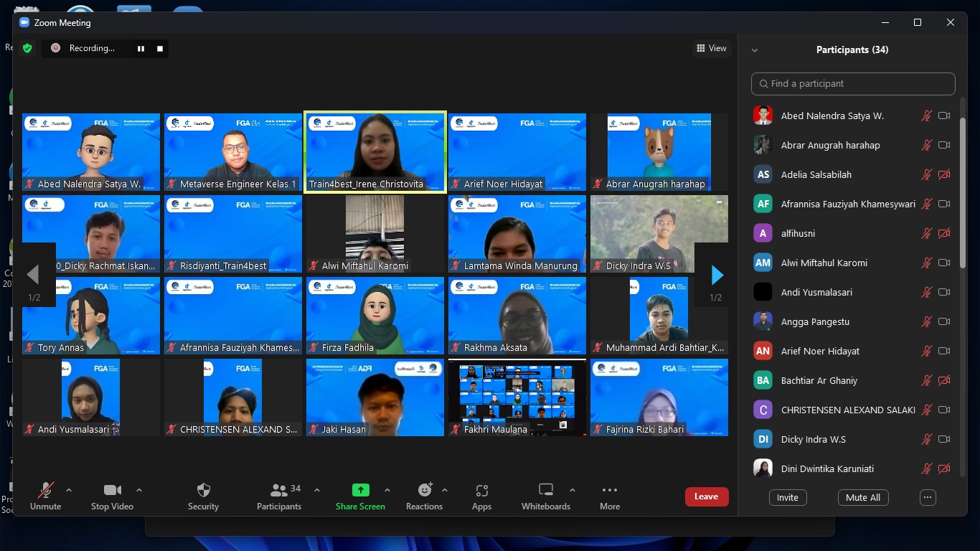Open the View layout menu
980x551 pixels.
tap(711, 48)
